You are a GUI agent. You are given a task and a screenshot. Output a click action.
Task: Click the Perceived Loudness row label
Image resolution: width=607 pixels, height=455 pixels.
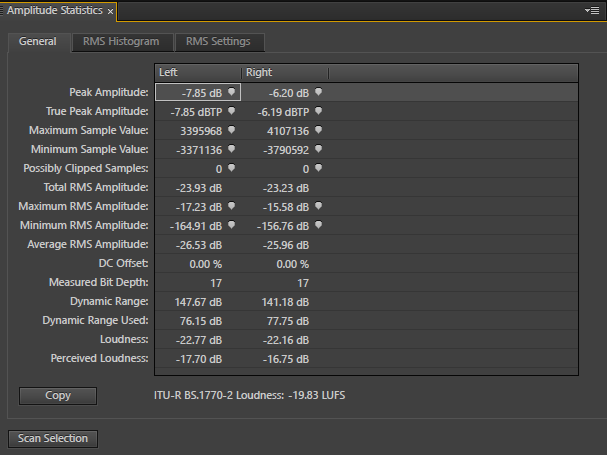click(x=99, y=358)
